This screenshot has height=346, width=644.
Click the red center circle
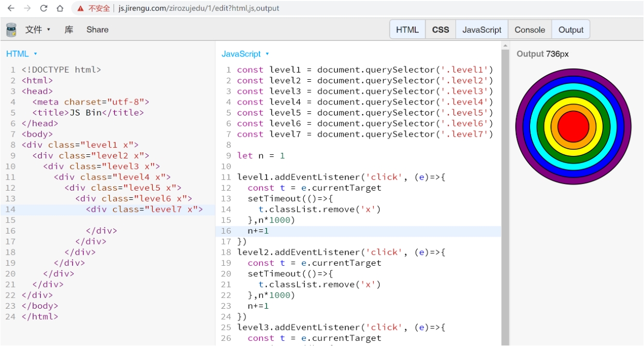point(573,126)
